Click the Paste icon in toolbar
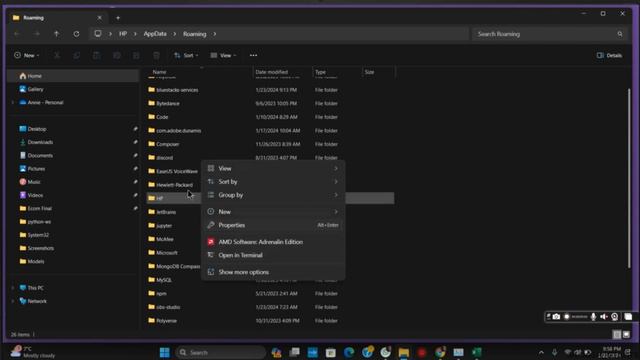This screenshot has width=640, height=360. click(96, 55)
